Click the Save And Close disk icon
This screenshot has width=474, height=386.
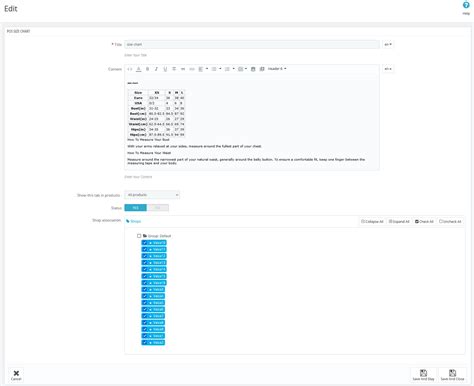point(452,373)
